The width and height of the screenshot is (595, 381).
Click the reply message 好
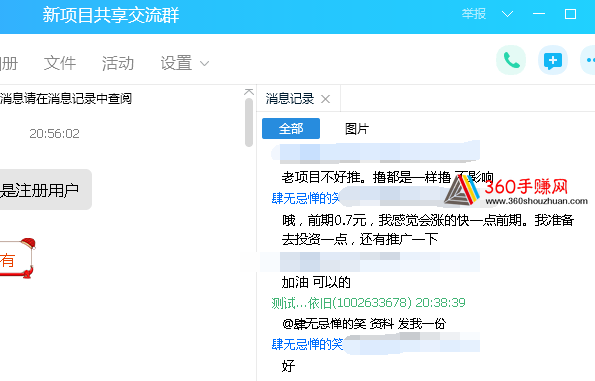pyautogui.click(x=288, y=366)
